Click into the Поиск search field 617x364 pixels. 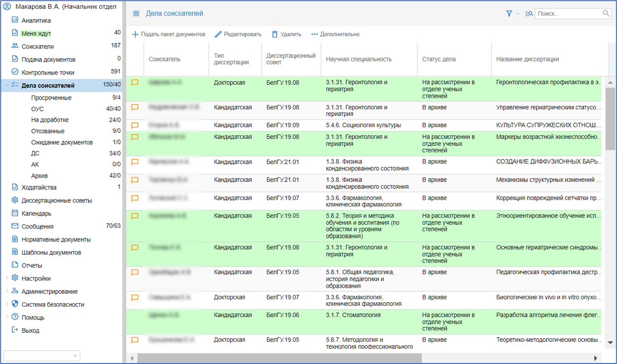click(568, 14)
